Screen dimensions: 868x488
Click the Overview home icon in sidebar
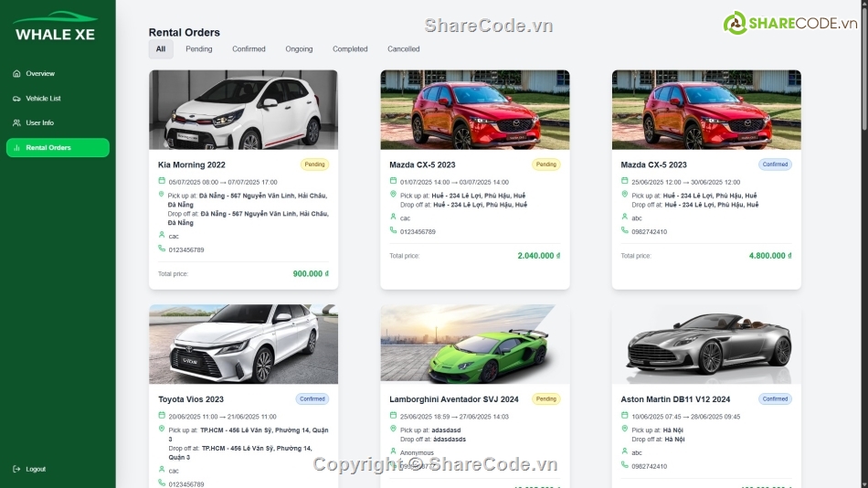pos(16,74)
